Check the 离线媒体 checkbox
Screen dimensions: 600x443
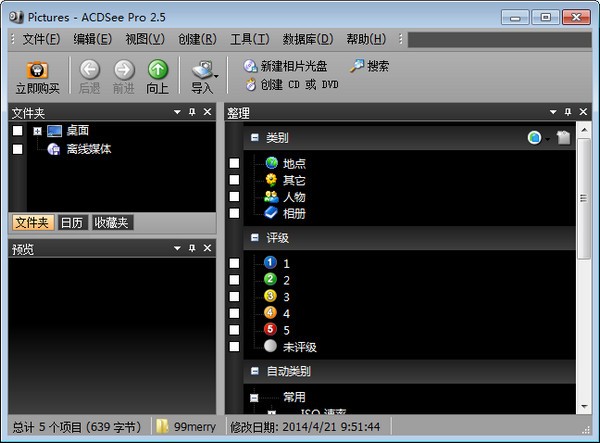18,149
